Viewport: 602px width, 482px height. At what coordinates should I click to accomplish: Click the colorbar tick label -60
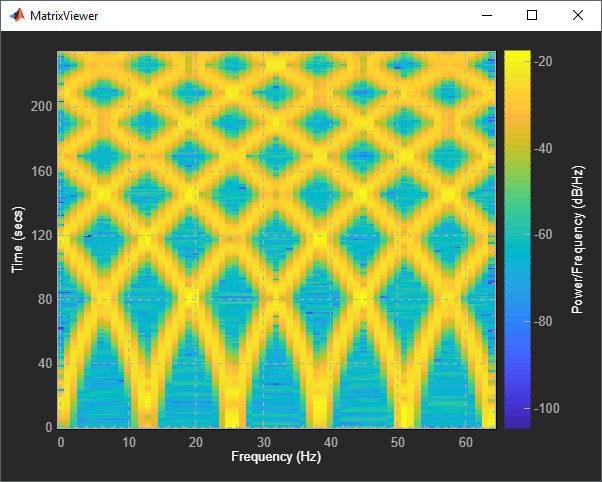[543, 234]
